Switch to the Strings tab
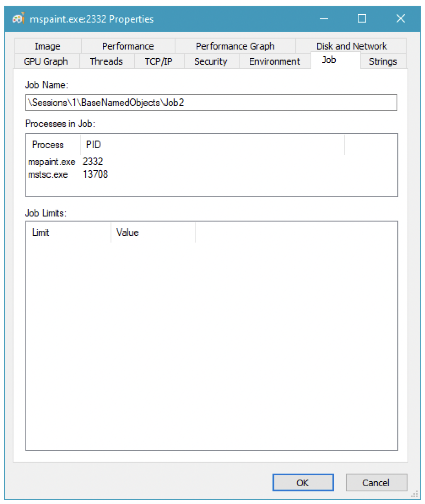This screenshot has width=425, height=504. coord(382,61)
